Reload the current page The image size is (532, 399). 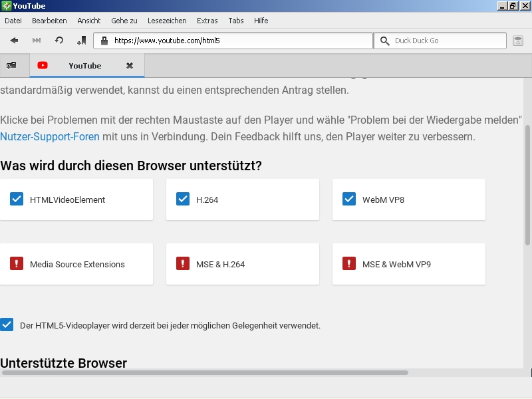(59, 41)
